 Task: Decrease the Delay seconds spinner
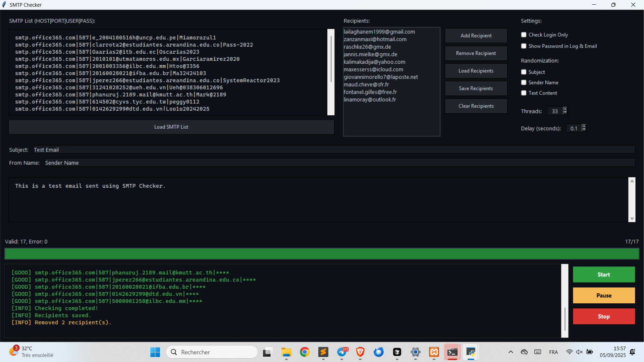[584, 130]
